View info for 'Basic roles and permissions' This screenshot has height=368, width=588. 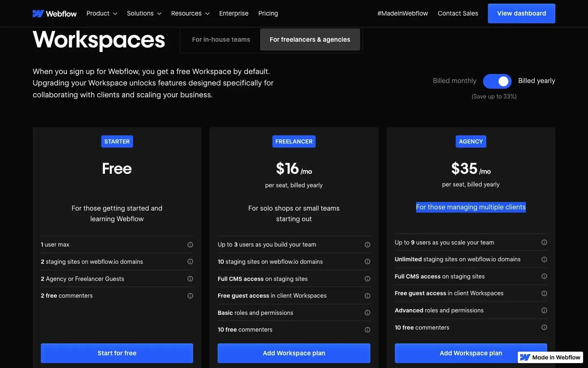367,313
